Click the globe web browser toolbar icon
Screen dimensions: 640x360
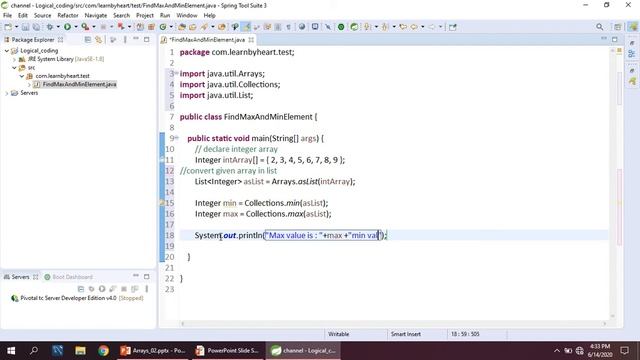click(x=302, y=27)
